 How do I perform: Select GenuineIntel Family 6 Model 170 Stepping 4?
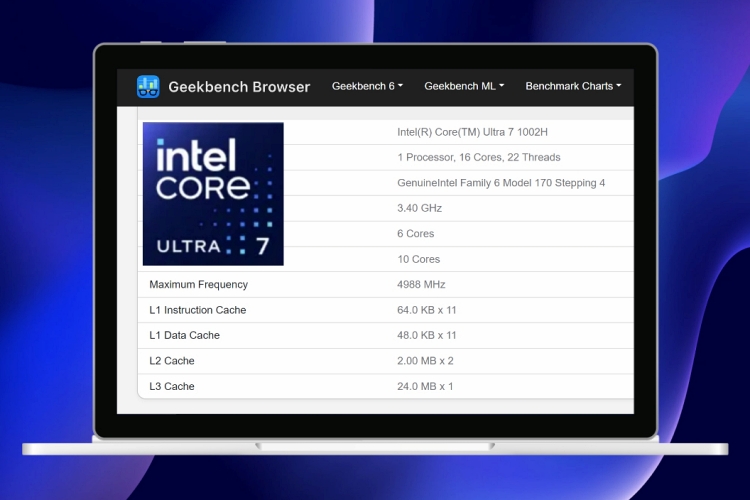point(501,183)
